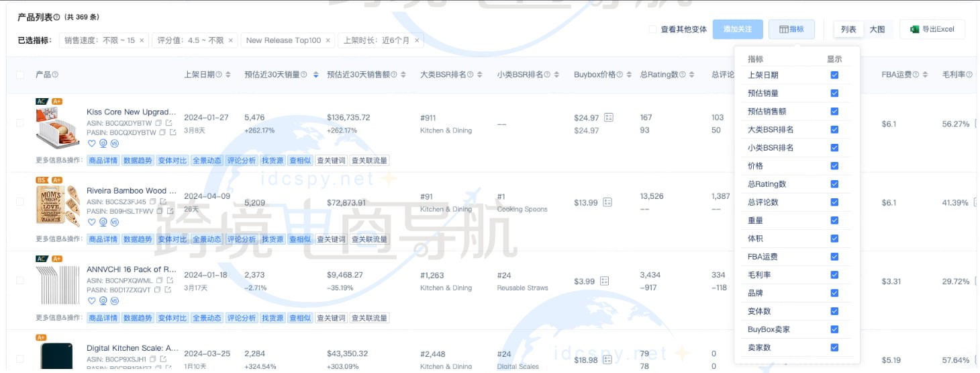
Task: Click VS compare icon under ANNVCHI 16 Pack
Action: click(x=114, y=300)
